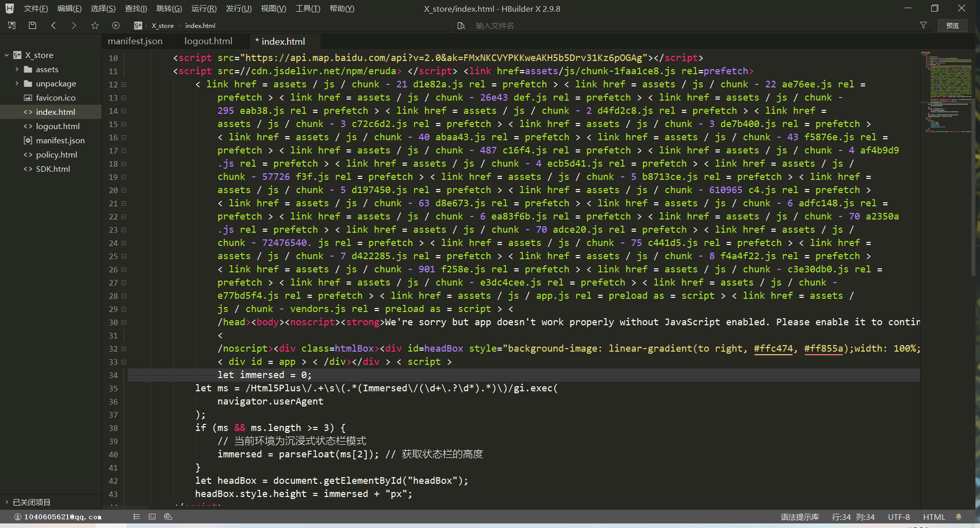Click index.html in the breadcrumb
This screenshot has height=528, width=980.
coord(200,25)
